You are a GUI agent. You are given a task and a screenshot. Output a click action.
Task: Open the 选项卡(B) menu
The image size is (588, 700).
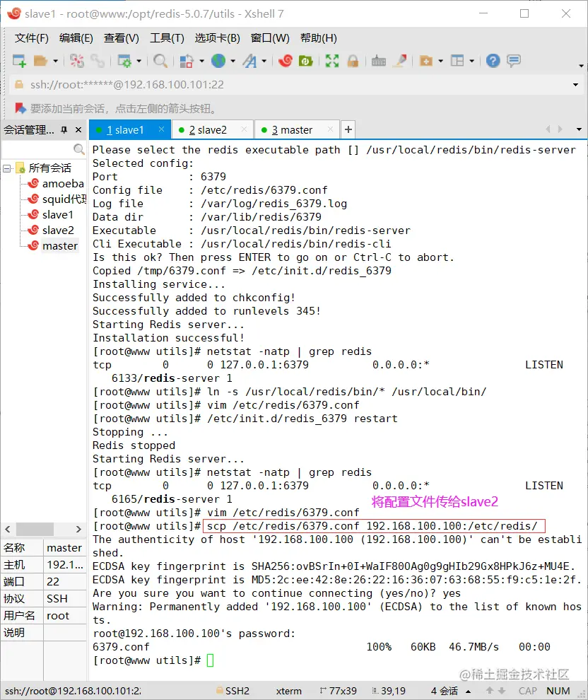(x=217, y=38)
